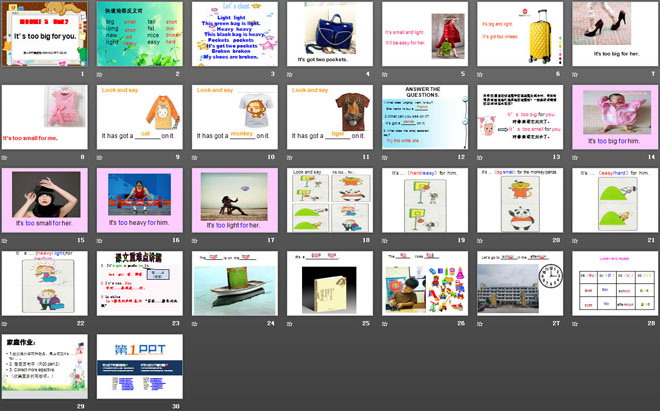Image resolution: width=660 pixels, height=411 pixels.
Task: Open the blue handbag slide with two pockets
Action: pos(328,33)
